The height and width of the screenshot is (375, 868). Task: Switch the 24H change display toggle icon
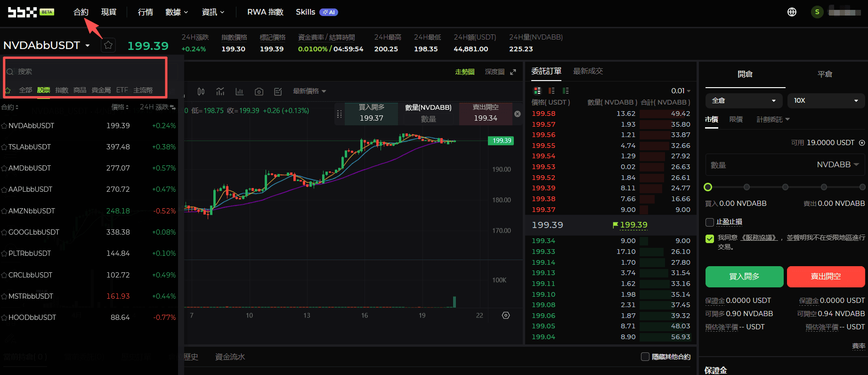click(173, 107)
